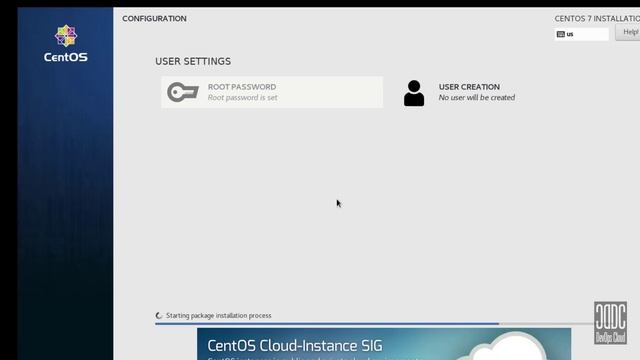640x360 pixels.
Task: Click the CentOS Cloud-Instance SIG banner
Action: (x=384, y=344)
